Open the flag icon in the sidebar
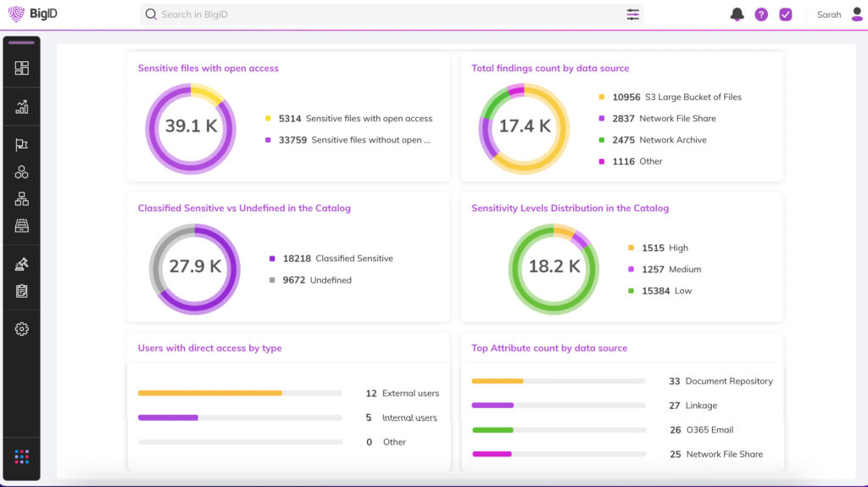Viewport: 868px width, 487px height. [22, 145]
